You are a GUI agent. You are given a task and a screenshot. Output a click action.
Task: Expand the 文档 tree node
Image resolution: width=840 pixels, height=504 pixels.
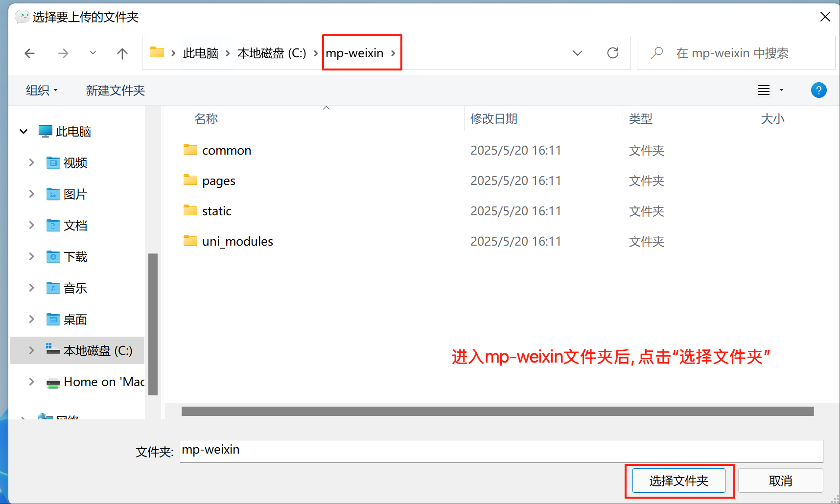(32, 225)
